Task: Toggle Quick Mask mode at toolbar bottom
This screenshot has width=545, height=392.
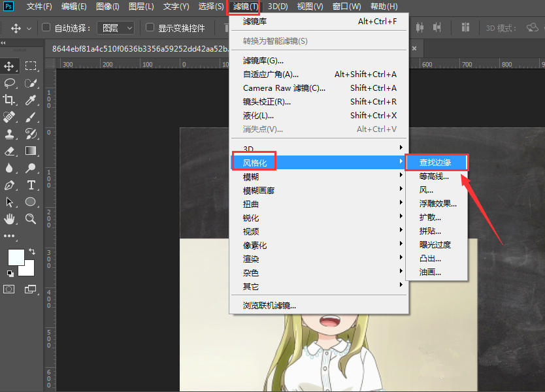Action: click(8, 289)
